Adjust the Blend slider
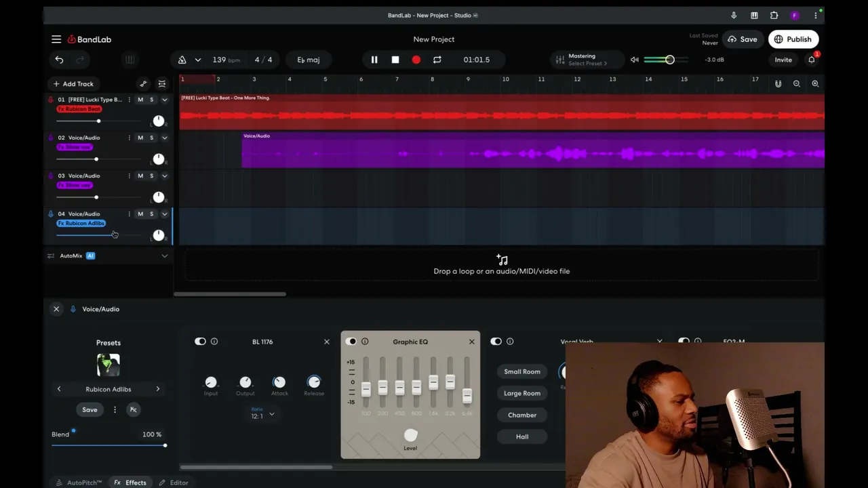The width and height of the screenshot is (868, 488). click(x=108, y=445)
